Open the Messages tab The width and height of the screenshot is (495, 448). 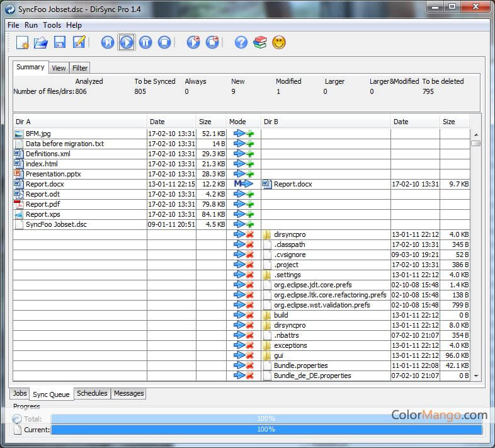[x=129, y=393]
